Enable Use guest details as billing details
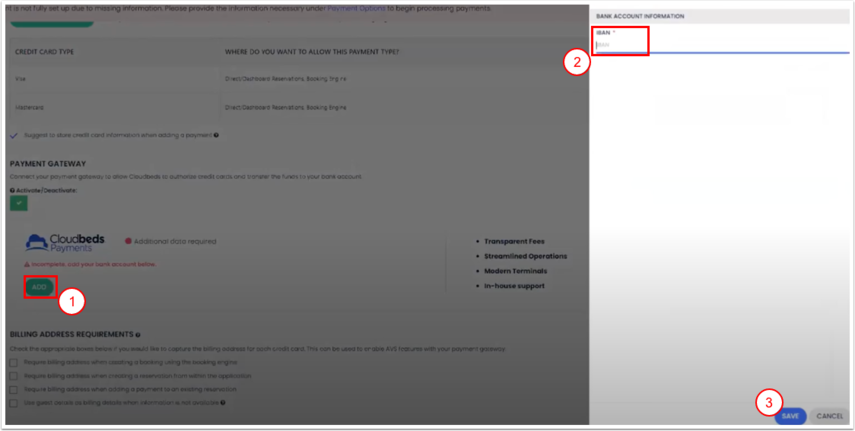Viewport: 855px width, 431px height. tap(14, 403)
